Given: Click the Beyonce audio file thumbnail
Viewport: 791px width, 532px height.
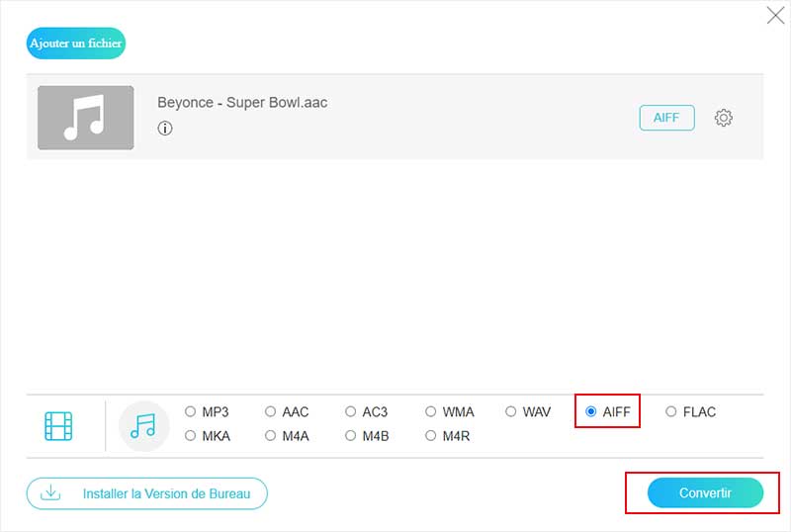Looking at the screenshot, I should [x=85, y=118].
